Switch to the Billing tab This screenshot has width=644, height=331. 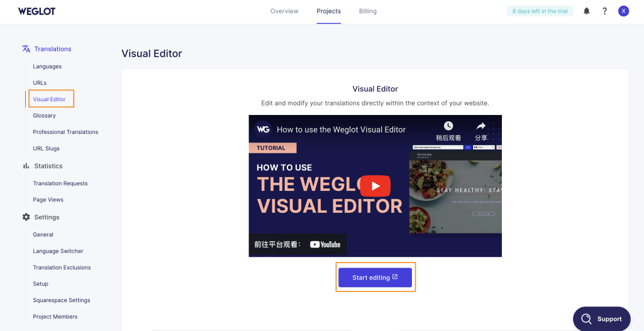tap(368, 11)
